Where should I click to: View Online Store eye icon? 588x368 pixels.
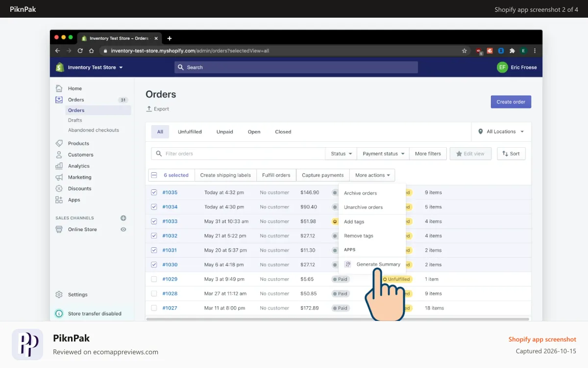[123, 229]
